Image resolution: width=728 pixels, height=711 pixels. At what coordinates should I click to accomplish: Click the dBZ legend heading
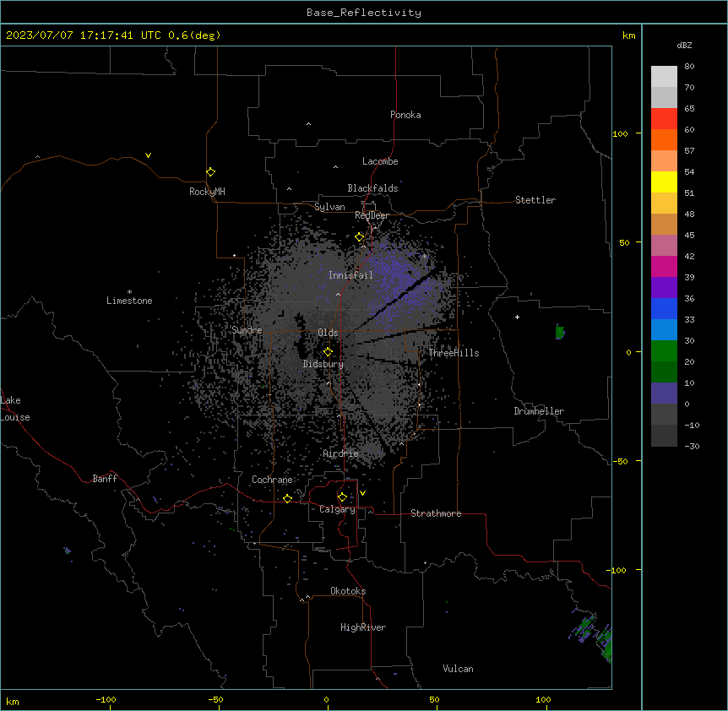click(x=684, y=45)
